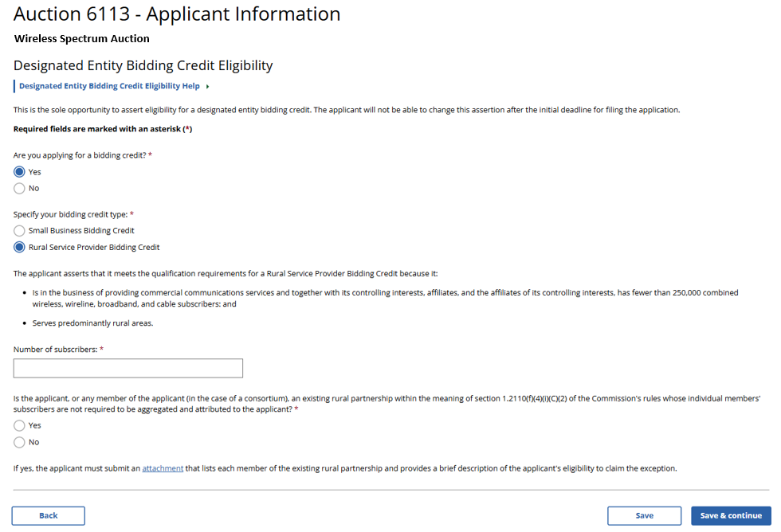Click 'No' label text under rural partnership question

(33, 442)
